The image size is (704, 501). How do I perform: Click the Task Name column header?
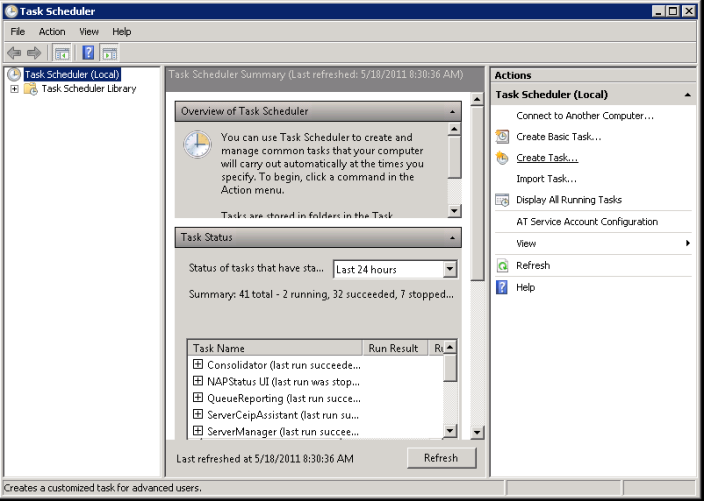pos(273,349)
